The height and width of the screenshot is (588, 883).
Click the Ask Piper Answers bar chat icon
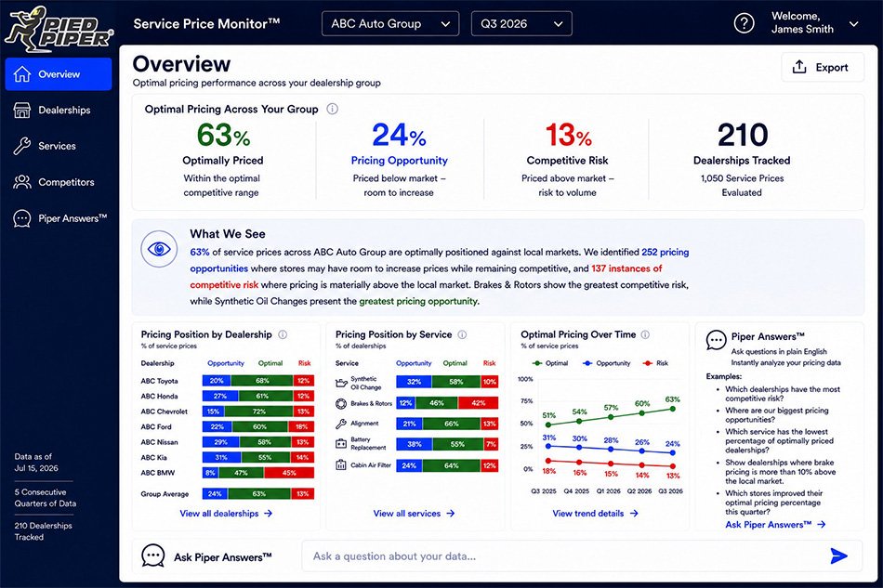click(x=152, y=555)
